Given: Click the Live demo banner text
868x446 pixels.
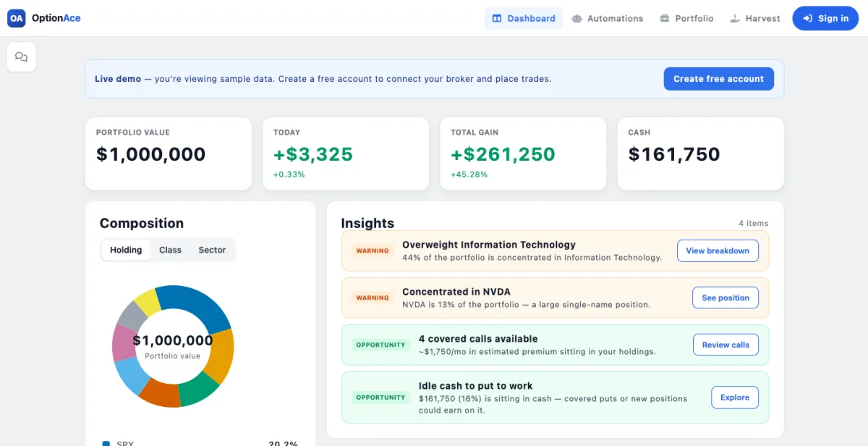Looking at the screenshot, I should pyautogui.click(x=323, y=79).
